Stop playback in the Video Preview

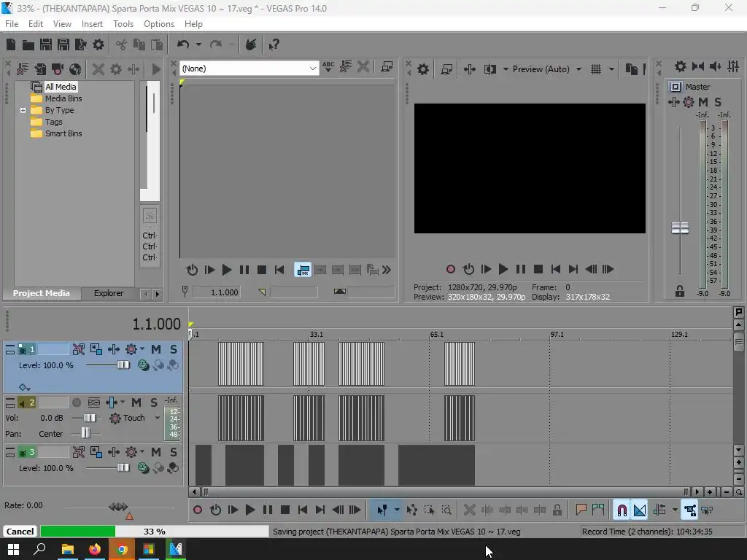pyautogui.click(x=538, y=270)
